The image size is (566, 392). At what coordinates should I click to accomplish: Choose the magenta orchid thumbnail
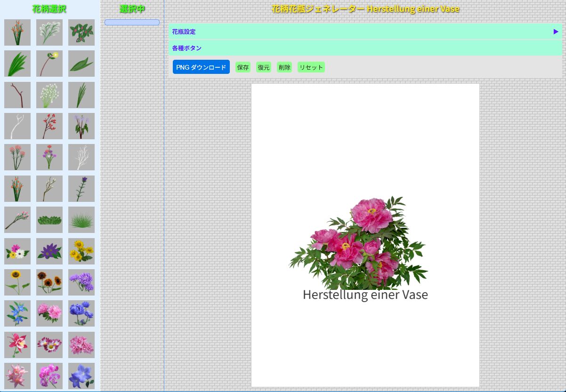pos(49,376)
